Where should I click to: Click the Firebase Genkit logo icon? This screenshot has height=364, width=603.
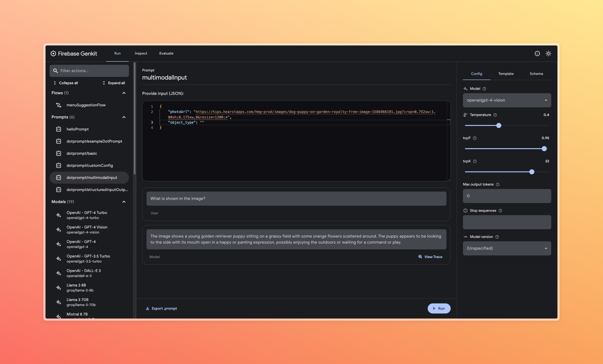coord(53,54)
